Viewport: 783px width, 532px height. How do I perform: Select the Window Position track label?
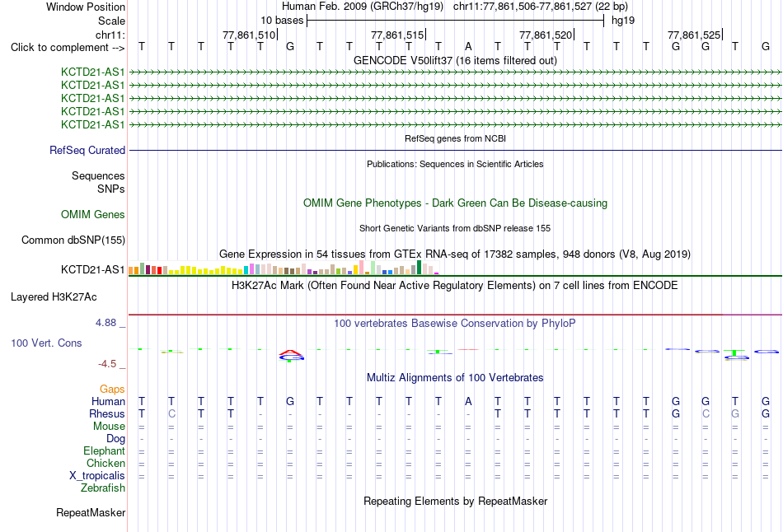pyautogui.click(x=86, y=7)
